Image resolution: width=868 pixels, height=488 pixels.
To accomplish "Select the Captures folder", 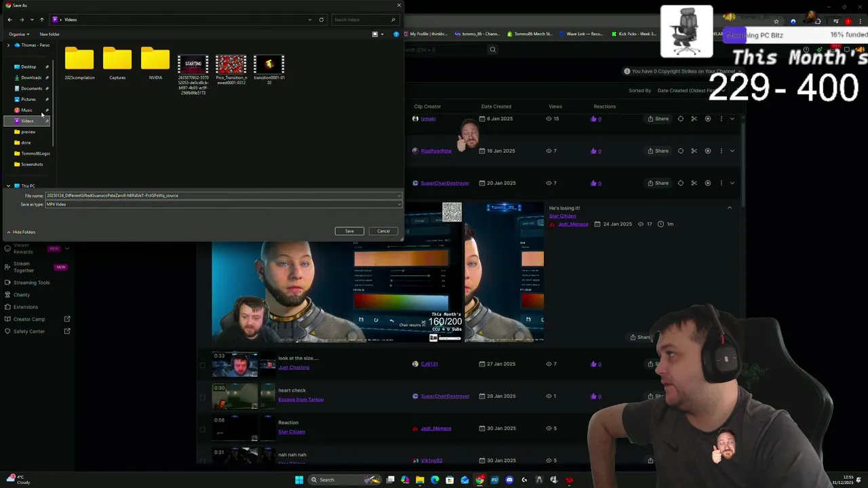I will tap(117, 64).
